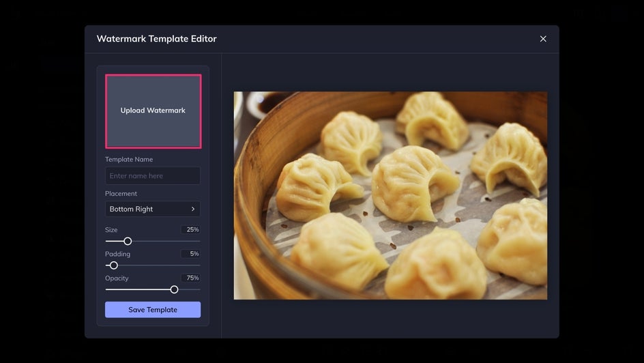Viewport: 644px width, 363px height.
Task: Focus the Template Name input field
Action: pos(153,176)
